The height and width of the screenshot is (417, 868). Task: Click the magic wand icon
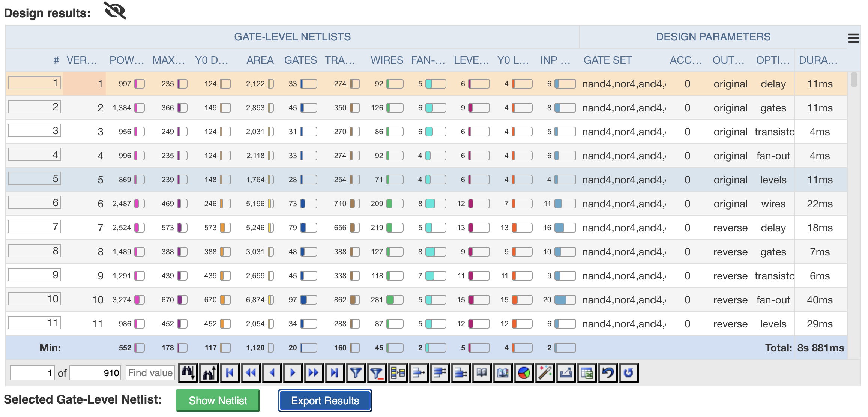click(x=545, y=373)
